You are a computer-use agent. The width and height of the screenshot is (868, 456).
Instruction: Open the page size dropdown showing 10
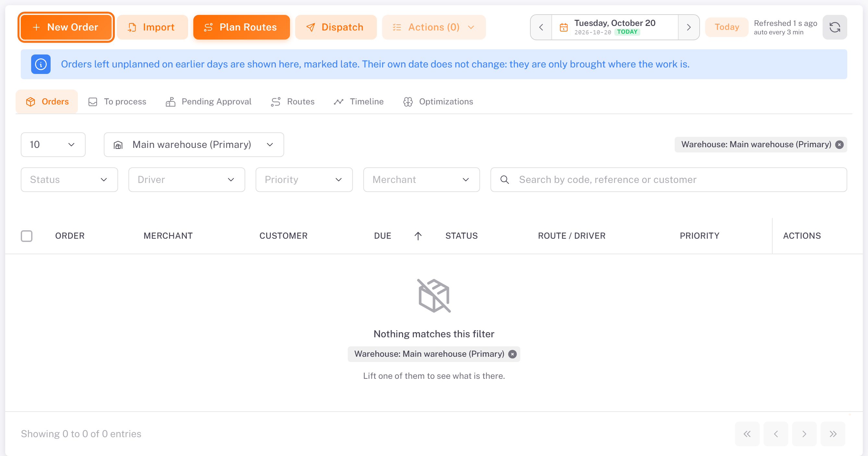click(53, 145)
